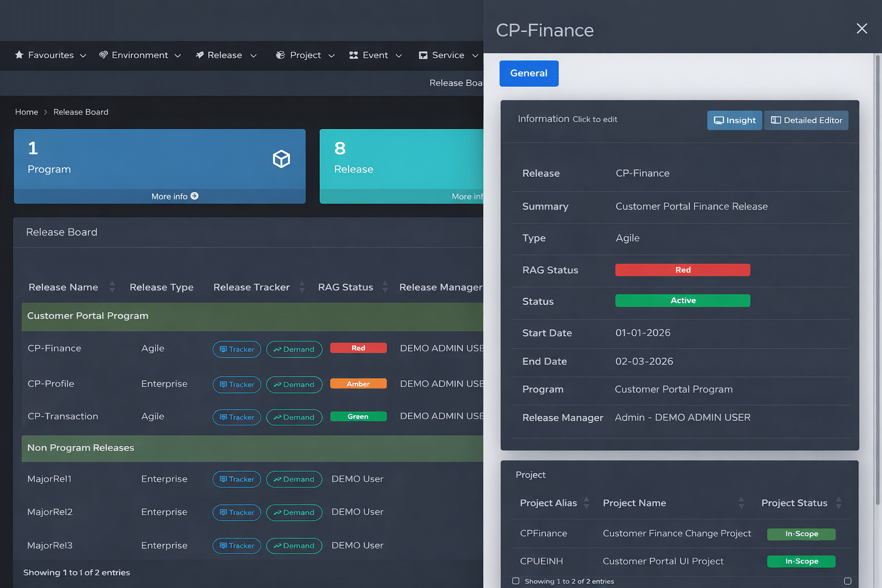Open the Project dropdown menu

point(305,55)
